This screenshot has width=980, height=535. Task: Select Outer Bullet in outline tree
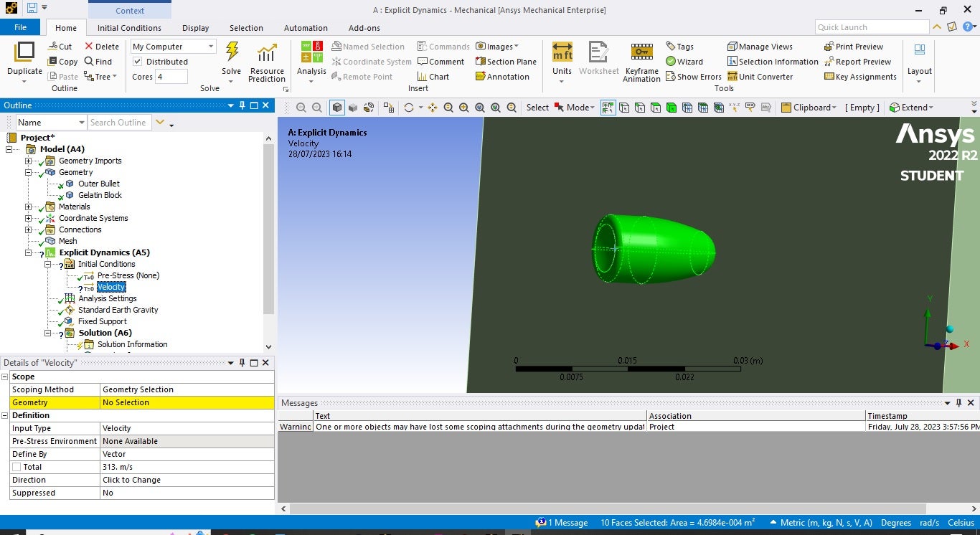click(99, 184)
